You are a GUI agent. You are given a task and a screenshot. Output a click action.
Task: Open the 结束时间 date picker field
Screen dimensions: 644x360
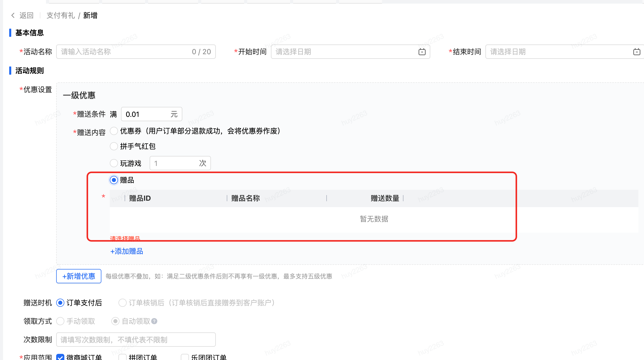(559, 52)
